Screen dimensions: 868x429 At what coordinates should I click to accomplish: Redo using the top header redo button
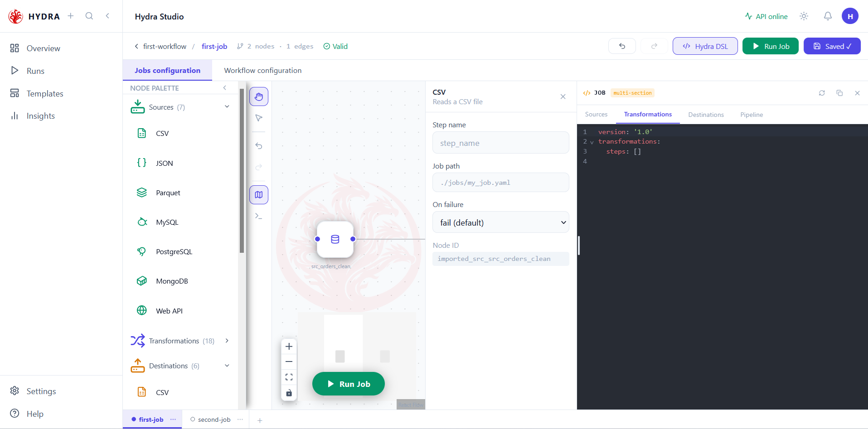(654, 46)
